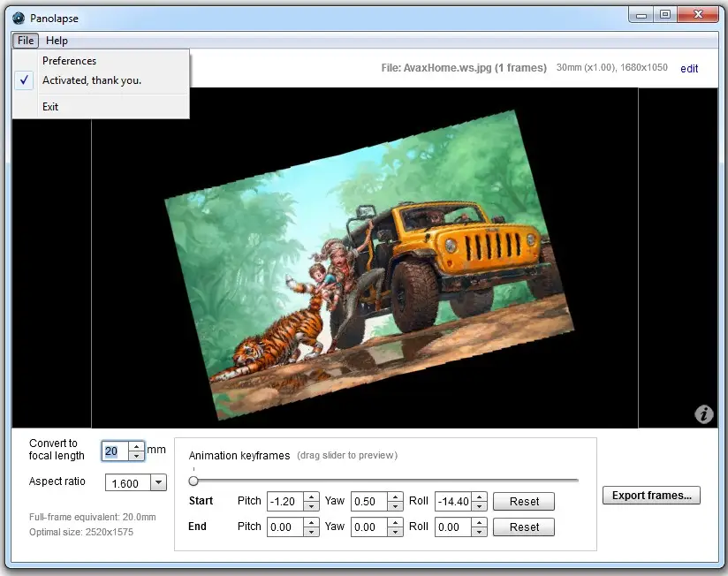The height and width of the screenshot is (576, 728).
Task: Focus the focal length input field
Action: pos(115,451)
